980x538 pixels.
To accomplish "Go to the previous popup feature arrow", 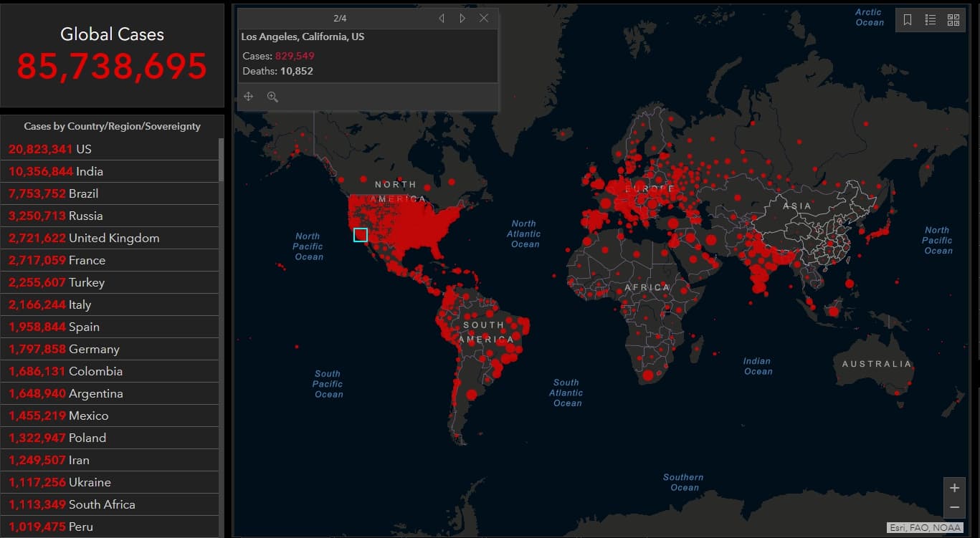I will point(442,18).
